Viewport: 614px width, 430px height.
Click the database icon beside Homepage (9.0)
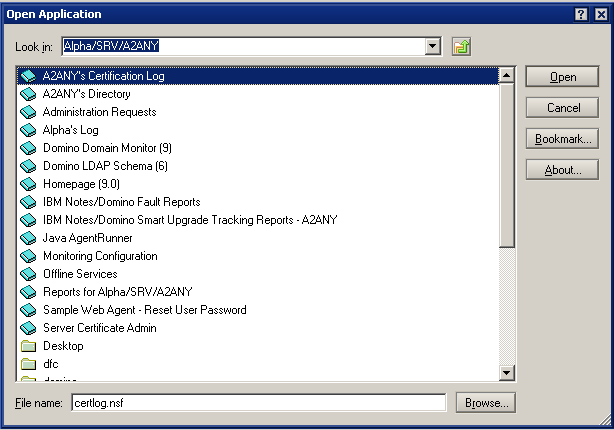[x=28, y=184]
